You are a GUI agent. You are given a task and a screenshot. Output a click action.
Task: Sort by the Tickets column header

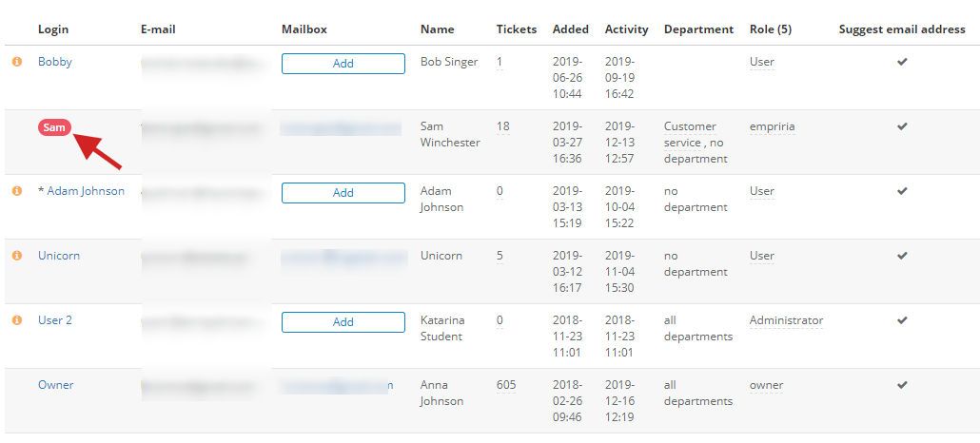pos(517,29)
